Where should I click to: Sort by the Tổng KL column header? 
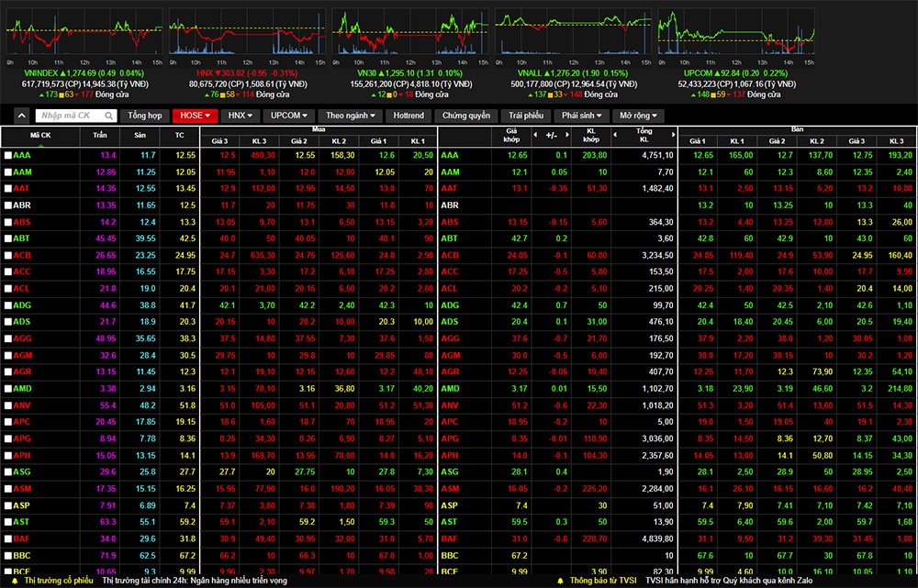644,136
